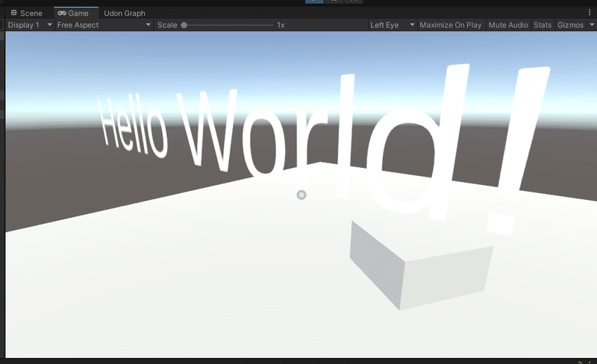This screenshot has height=364, width=597.
Task: Toggle the Stats overlay
Action: pyautogui.click(x=543, y=25)
